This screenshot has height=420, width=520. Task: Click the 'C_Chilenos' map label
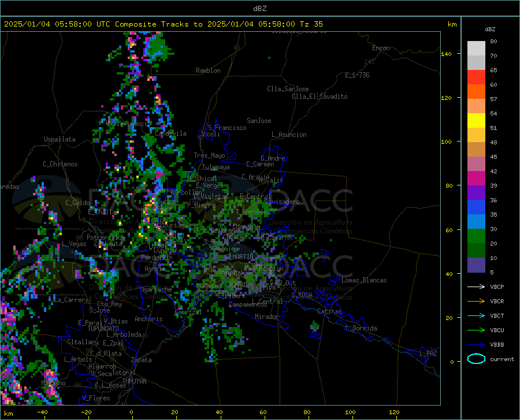(x=60, y=164)
